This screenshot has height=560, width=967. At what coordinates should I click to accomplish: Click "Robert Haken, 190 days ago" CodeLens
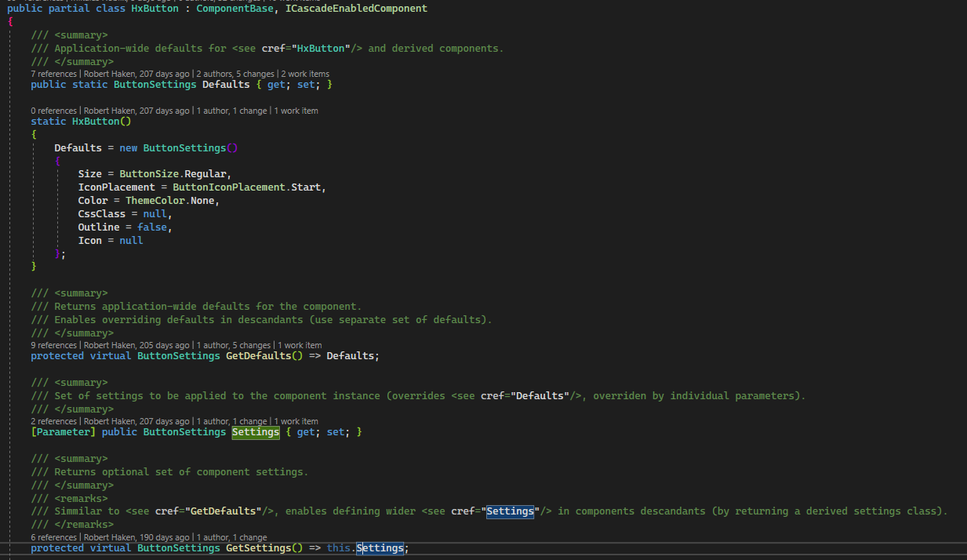pyautogui.click(x=137, y=537)
